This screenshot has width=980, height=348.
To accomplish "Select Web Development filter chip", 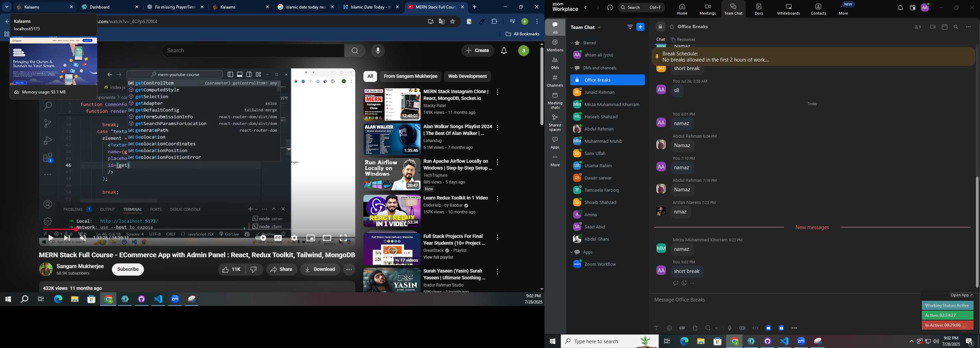I will coord(467,76).
